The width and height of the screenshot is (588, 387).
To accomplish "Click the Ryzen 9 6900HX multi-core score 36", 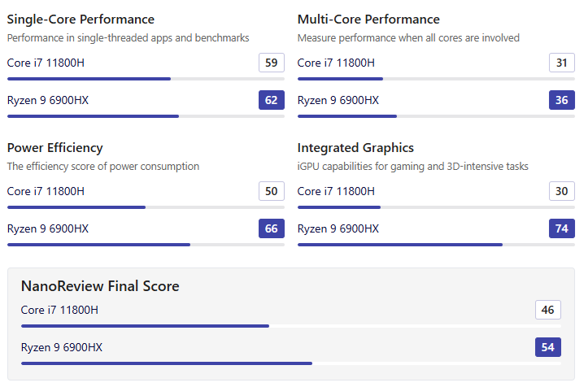I will (562, 100).
